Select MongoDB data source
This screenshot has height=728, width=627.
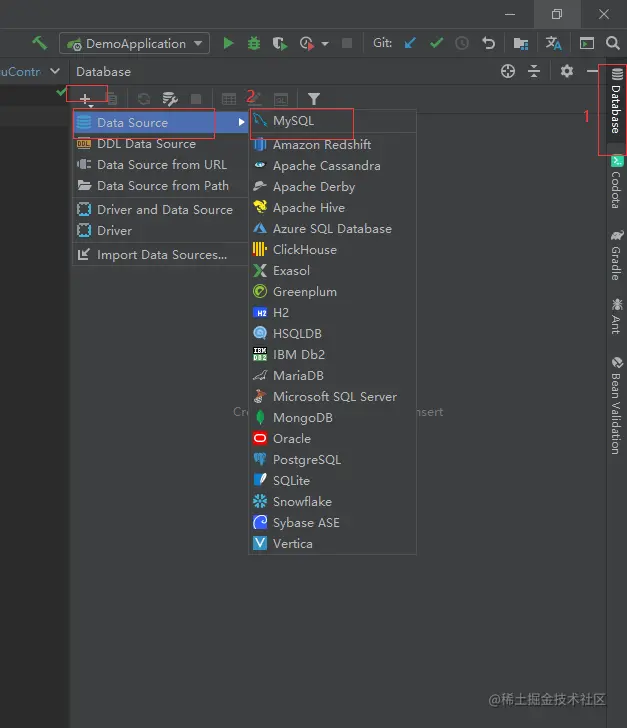[x=333, y=417]
